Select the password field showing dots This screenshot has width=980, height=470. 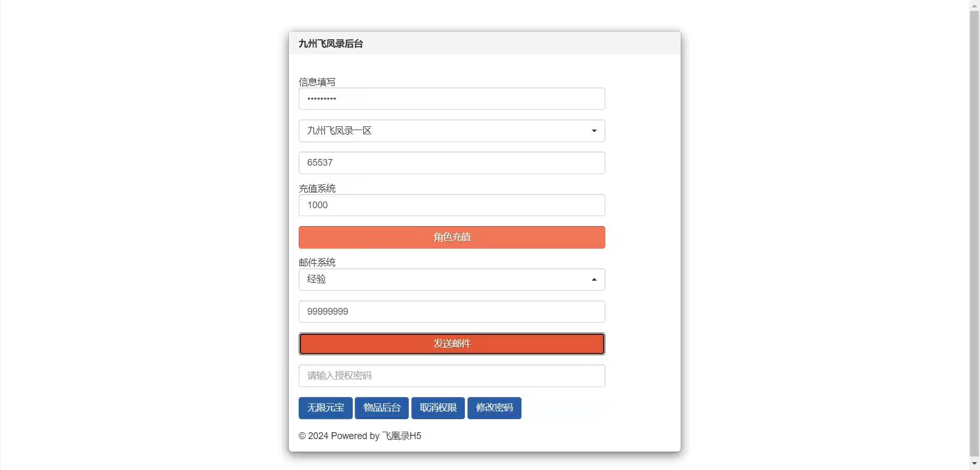[x=451, y=99]
